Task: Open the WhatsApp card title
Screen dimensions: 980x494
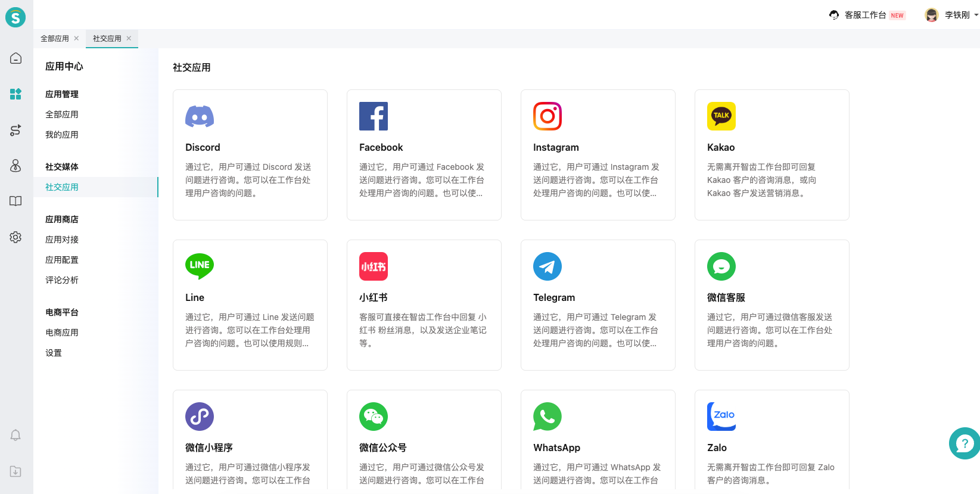Action: click(x=557, y=448)
